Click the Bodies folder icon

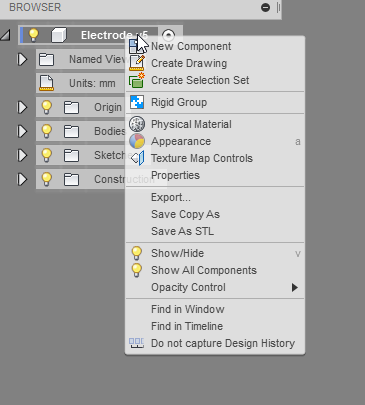coord(71,131)
